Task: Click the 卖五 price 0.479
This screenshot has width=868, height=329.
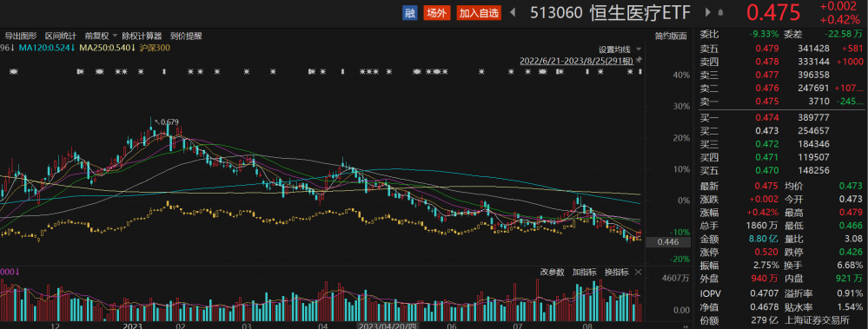Action: (767, 49)
